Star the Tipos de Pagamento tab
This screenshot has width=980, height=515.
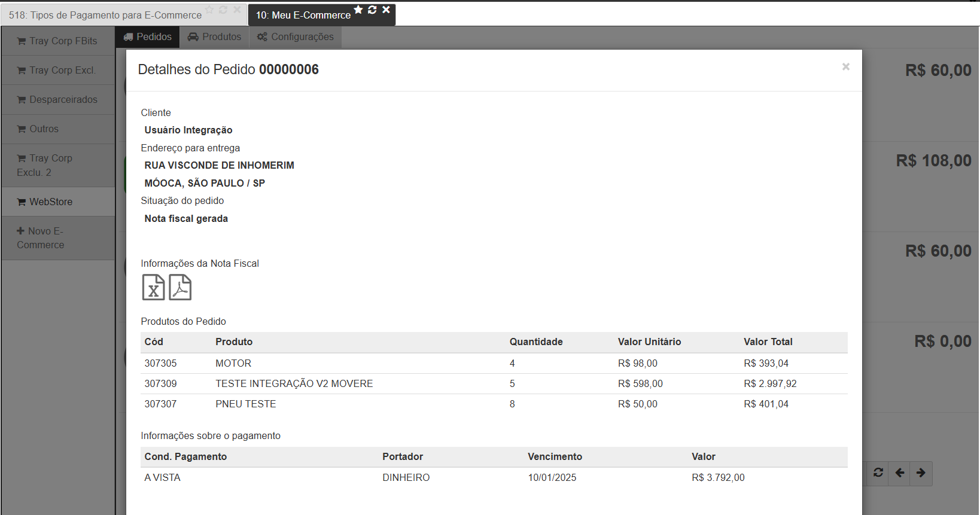209,10
